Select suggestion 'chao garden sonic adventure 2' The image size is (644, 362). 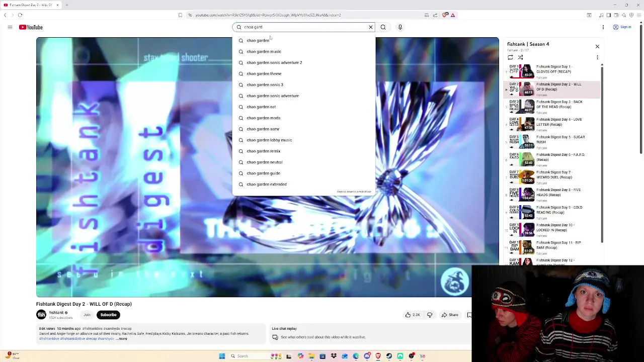coord(304,62)
